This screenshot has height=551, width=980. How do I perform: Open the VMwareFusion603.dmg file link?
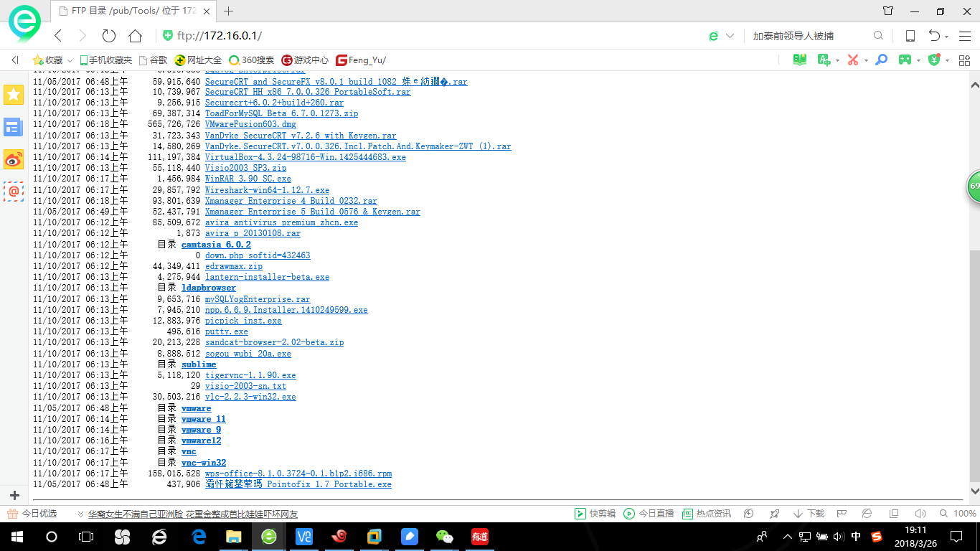pos(250,125)
